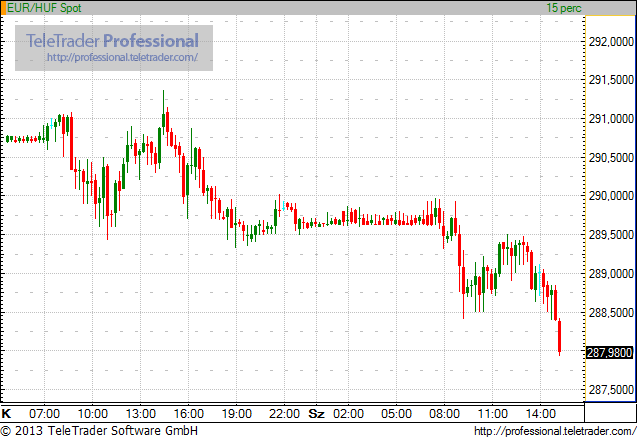
Task: Click the 288,5000 price axis label
Action: click(x=611, y=312)
